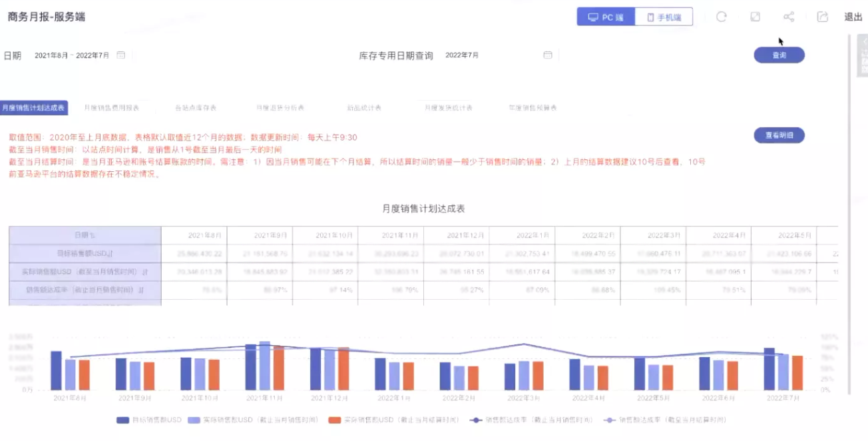Screen dimensions: 868x441
Task: Click the 查询 button
Action: click(779, 55)
